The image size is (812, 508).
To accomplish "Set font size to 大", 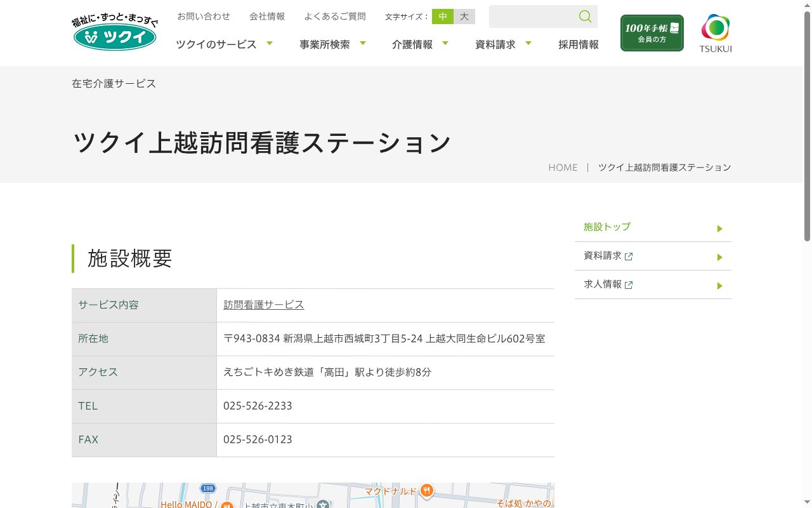I will [464, 17].
